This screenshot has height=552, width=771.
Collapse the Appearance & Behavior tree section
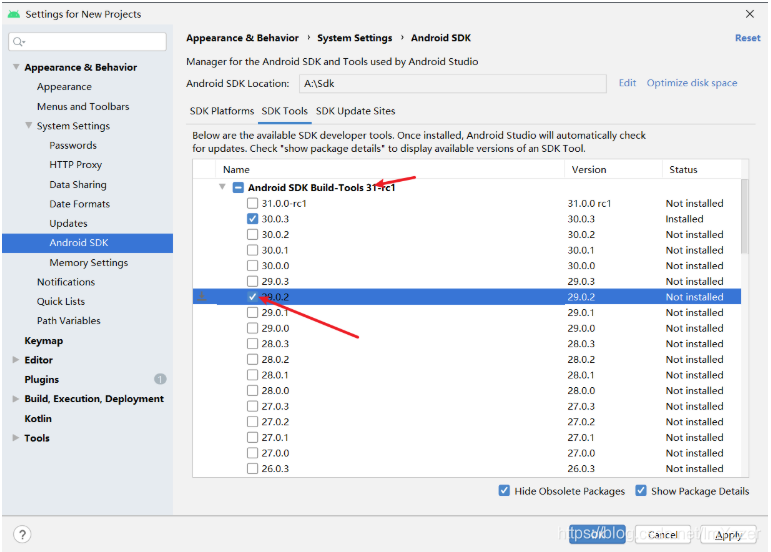pyautogui.click(x=16, y=67)
